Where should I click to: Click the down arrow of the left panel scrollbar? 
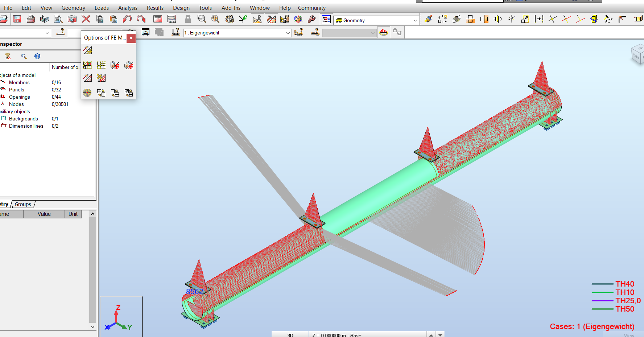(92, 327)
